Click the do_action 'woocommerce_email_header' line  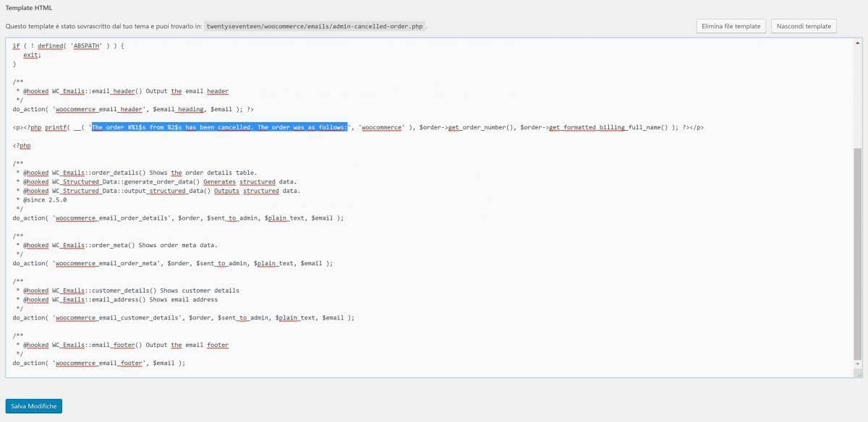133,109
